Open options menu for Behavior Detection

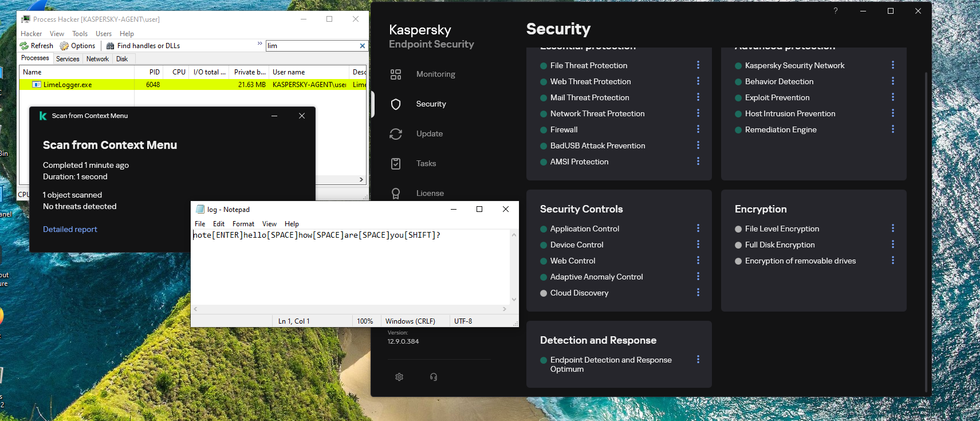(x=893, y=81)
